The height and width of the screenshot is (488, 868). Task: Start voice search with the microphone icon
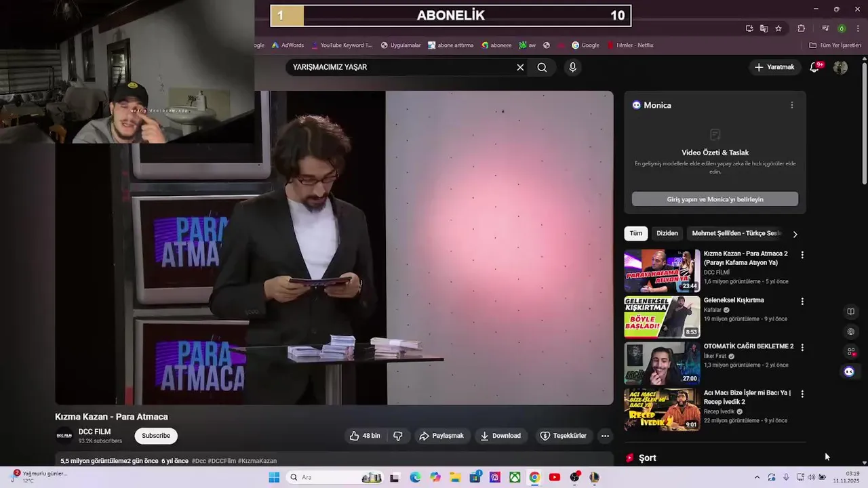click(x=572, y=67)
